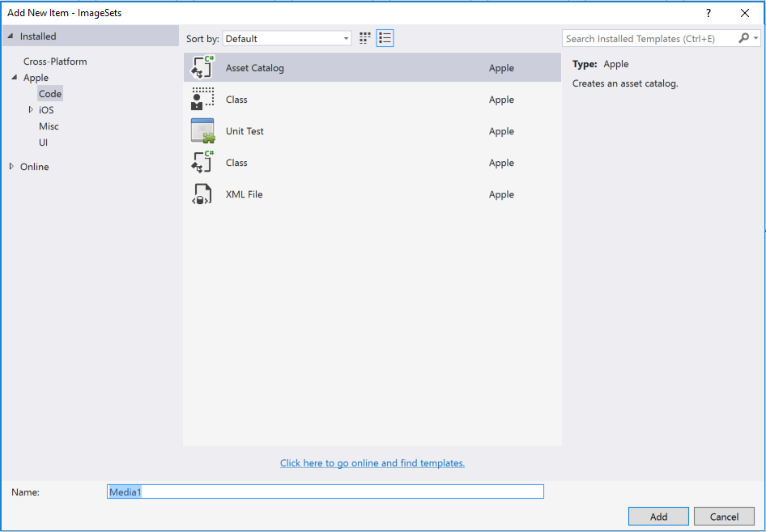Expand the iOS tree node

tap(30, 109)
